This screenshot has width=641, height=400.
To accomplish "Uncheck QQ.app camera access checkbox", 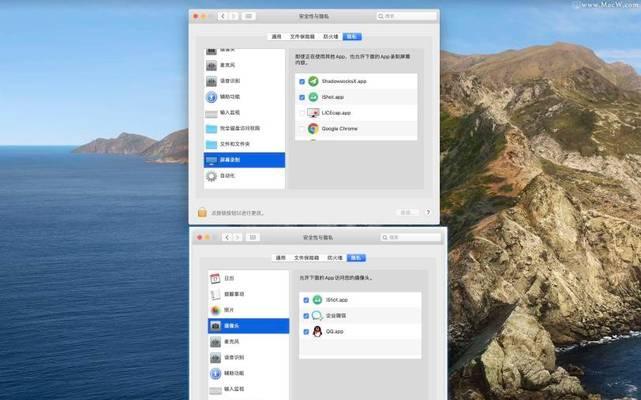I will point(306,332).
